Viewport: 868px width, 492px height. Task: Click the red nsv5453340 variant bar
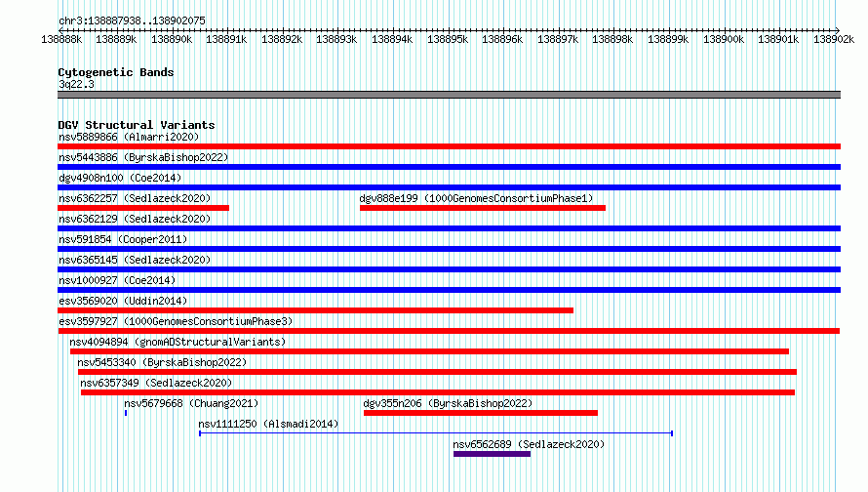[x=437, y=372]
